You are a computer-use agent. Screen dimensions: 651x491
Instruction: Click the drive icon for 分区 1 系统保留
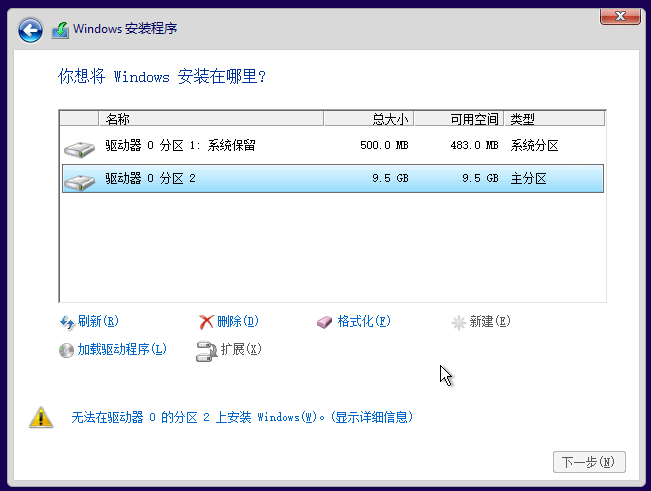(x=79, y=149)
